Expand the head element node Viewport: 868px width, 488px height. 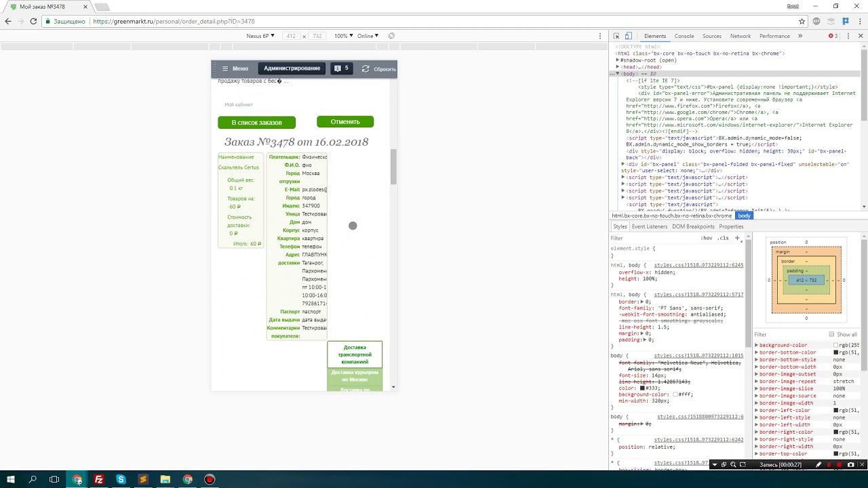coord(618,67)
